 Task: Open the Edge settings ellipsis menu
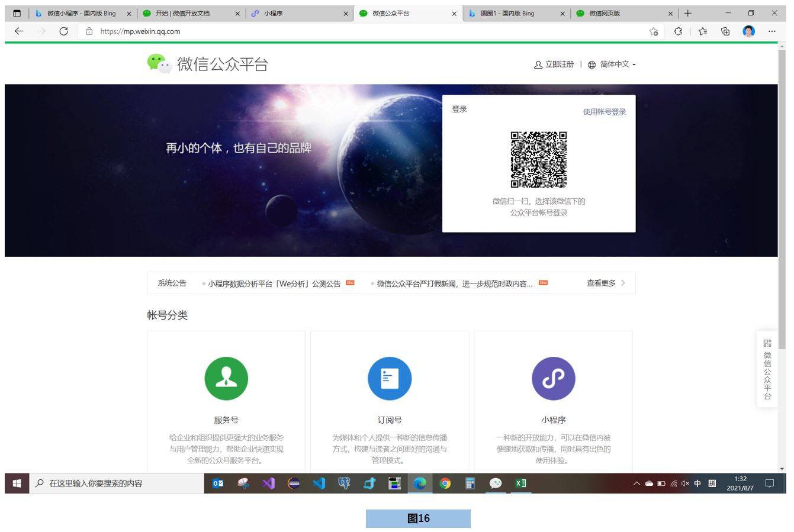[x=772, y=31]
